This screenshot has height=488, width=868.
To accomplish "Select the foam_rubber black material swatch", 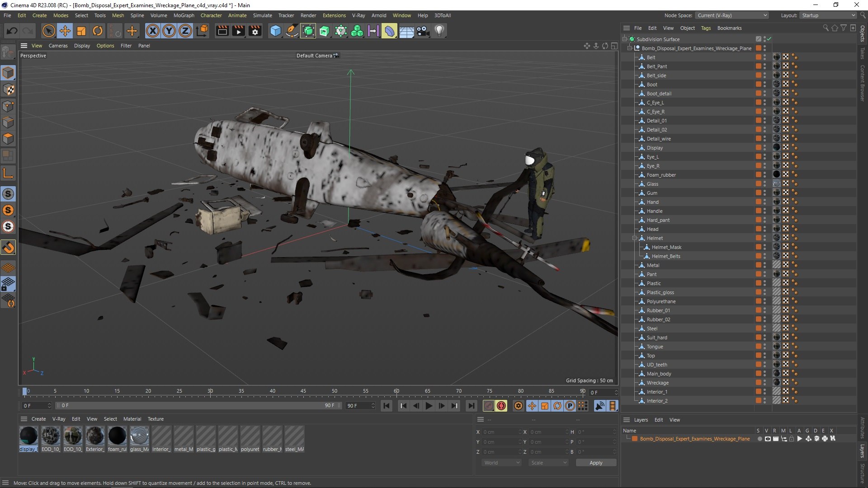I will tap(117, 436).
